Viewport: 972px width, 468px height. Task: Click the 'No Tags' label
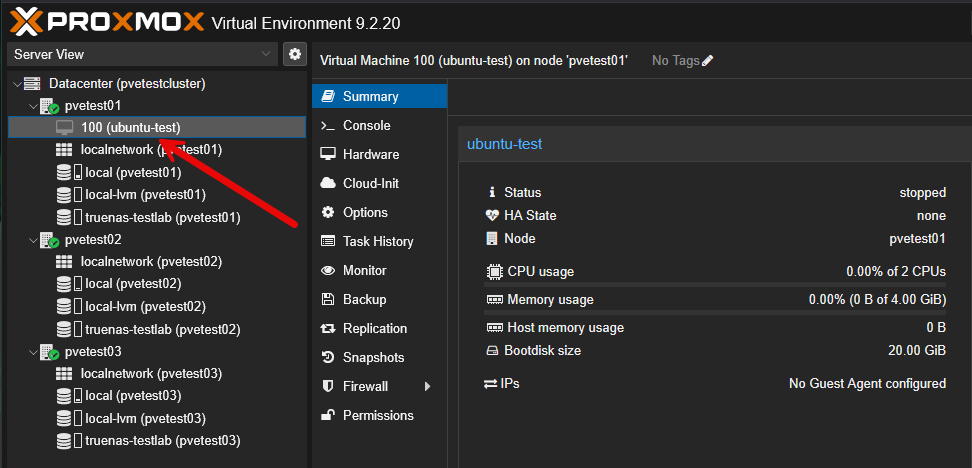[x=676, y=61]
